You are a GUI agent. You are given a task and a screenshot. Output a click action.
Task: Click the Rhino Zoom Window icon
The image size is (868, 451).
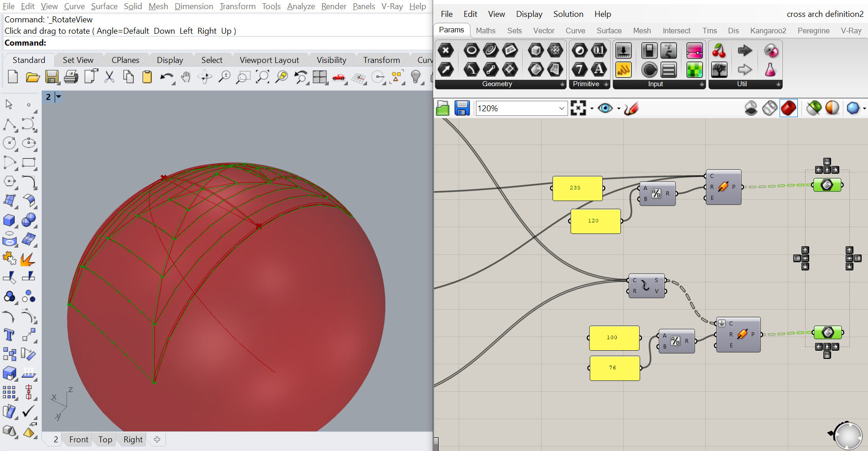243,77
